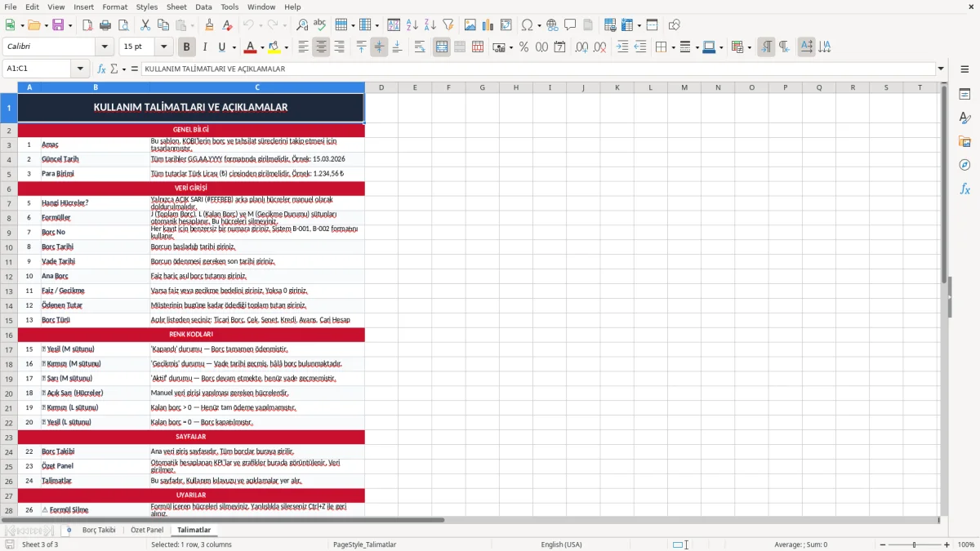
Task: Click into the formula input line
Action: [x=538, y=69]
